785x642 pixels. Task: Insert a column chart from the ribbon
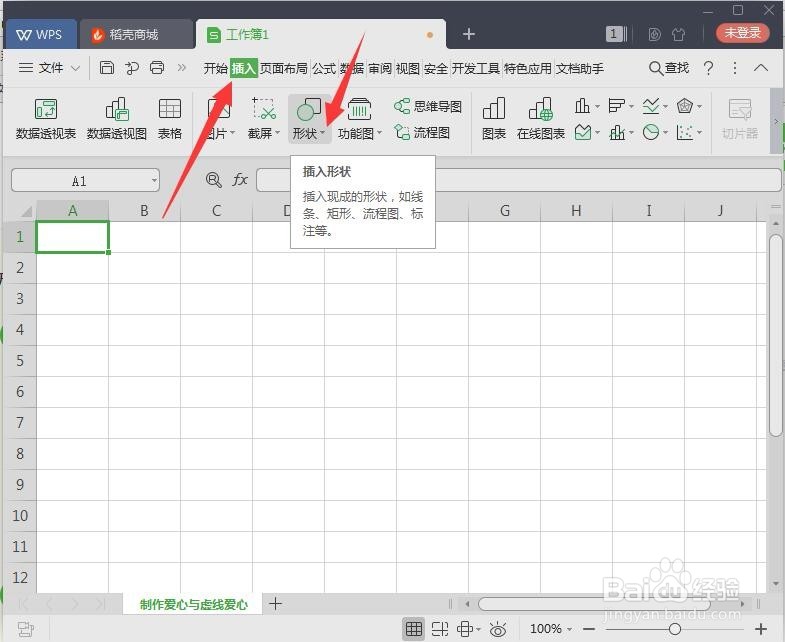(582, 106)
